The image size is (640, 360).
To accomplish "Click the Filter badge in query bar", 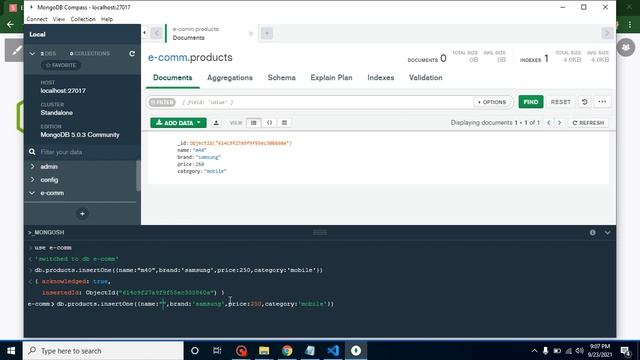I will point(162,102).
